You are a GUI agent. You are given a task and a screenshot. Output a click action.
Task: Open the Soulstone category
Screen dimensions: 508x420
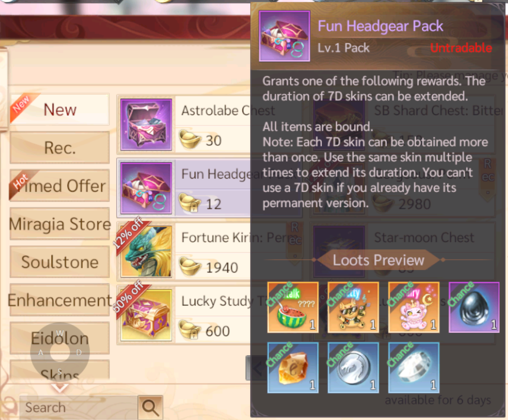click(x=60, y=262)
